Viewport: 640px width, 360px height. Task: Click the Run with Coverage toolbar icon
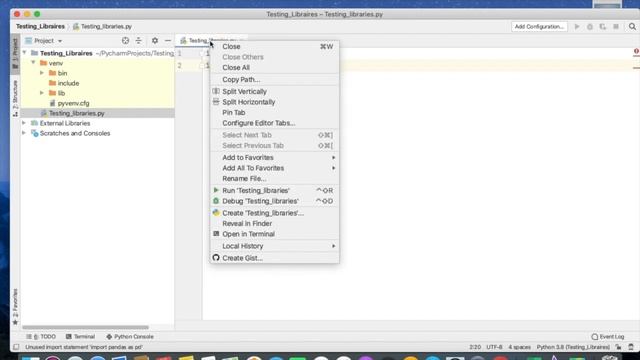coord(603,27)
